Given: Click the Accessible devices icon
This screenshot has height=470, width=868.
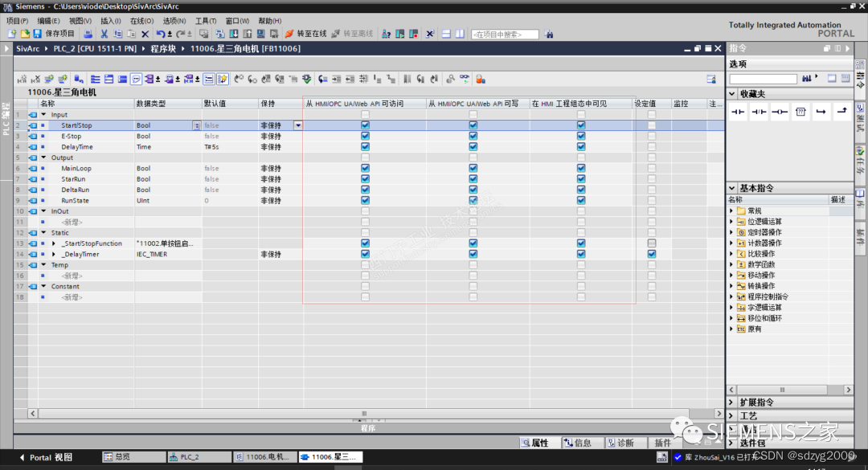Looking at the screenshot, I should point(386,34).
